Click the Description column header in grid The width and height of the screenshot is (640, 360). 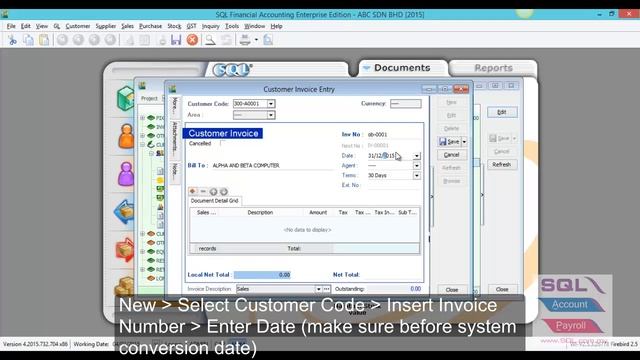(x=260, y=213)
